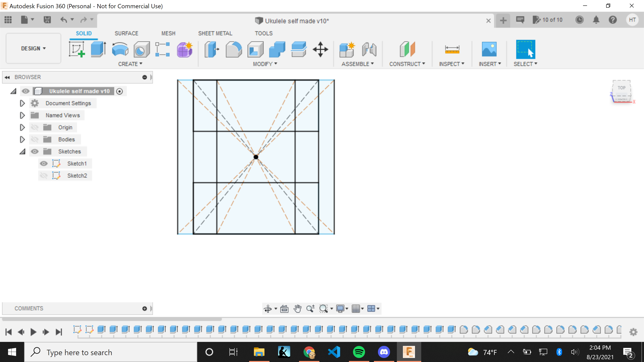Image resolution: width=644 pixels, height=362 pixels.
Task: Show Sketch2 by toggling its eye
Action: pos(44,175)
